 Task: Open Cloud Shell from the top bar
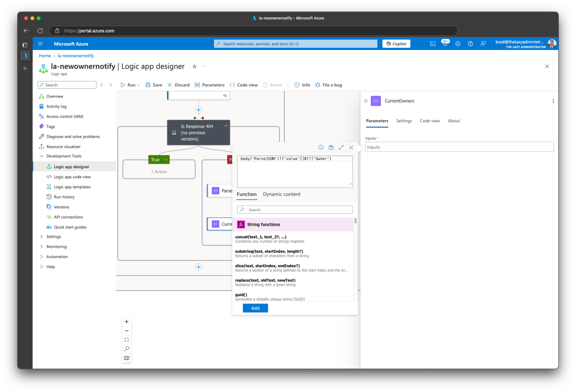click(x=433, y=44)
